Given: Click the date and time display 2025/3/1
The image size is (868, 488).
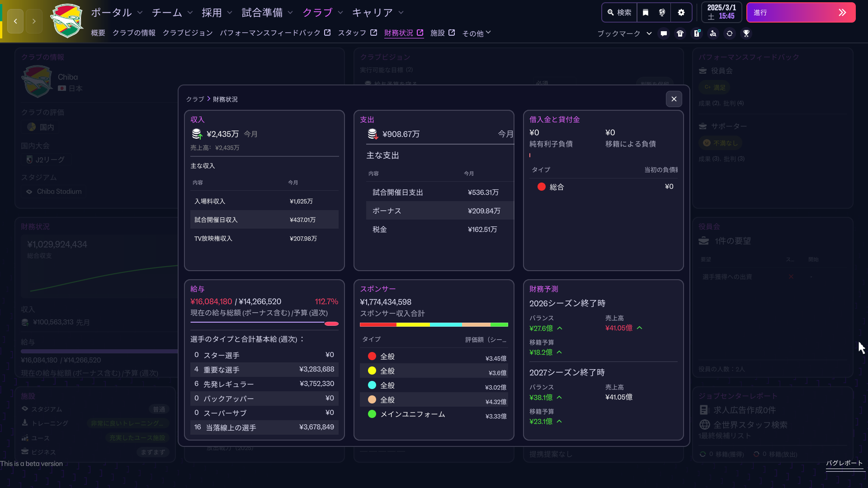Looking at the screenshot, I should [x=722, y=12].
